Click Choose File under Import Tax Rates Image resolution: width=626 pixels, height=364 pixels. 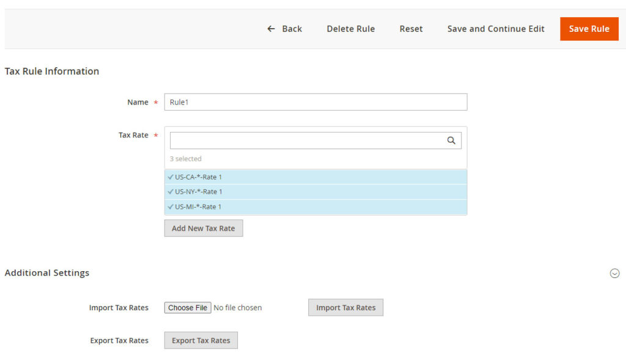point(187,307)
